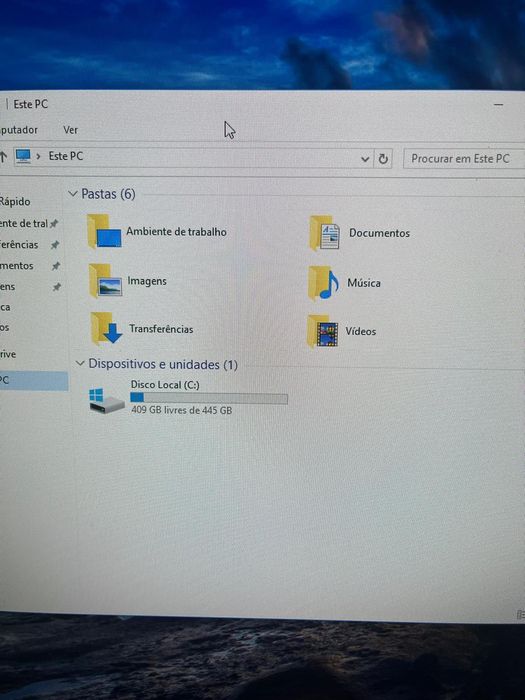Minimize the Este PC window
Screen dimensions: 525x700
tap(499, 105)
